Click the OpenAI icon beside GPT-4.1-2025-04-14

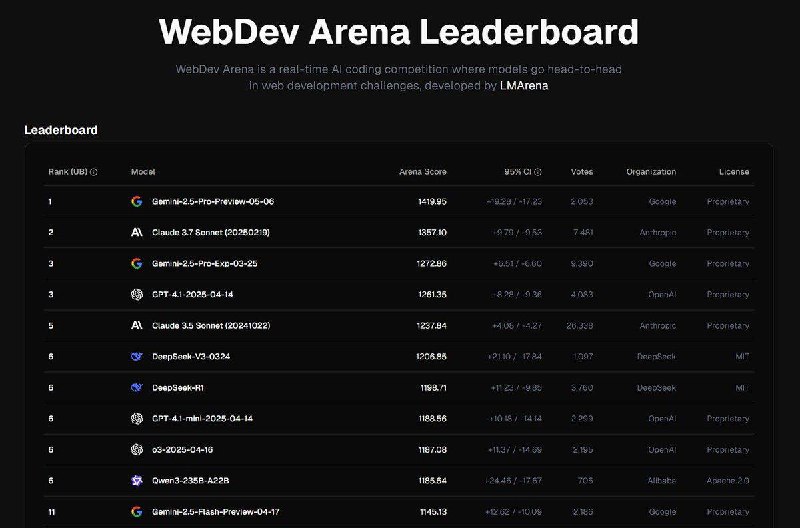pyautogui.click(x=137, y=294)
